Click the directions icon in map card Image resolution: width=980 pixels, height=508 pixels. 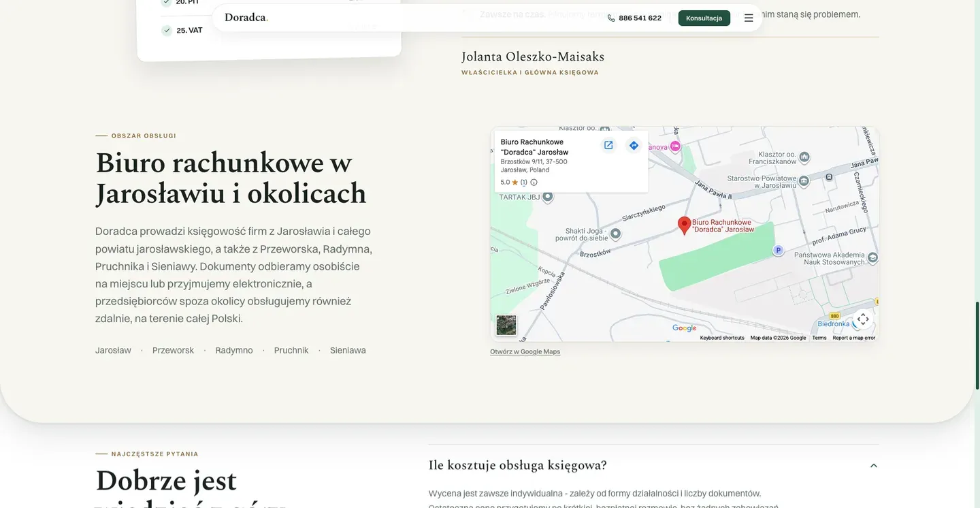(634, 145)
